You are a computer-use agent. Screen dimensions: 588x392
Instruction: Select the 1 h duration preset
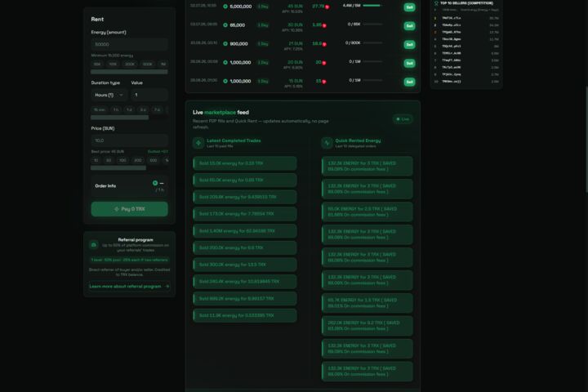click(116, 109)
